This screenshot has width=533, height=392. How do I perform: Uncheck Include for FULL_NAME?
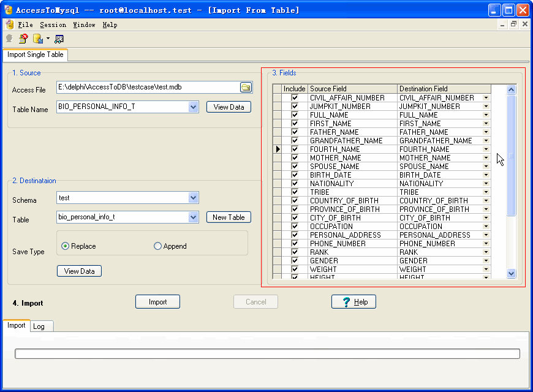[x=295, y=115]
